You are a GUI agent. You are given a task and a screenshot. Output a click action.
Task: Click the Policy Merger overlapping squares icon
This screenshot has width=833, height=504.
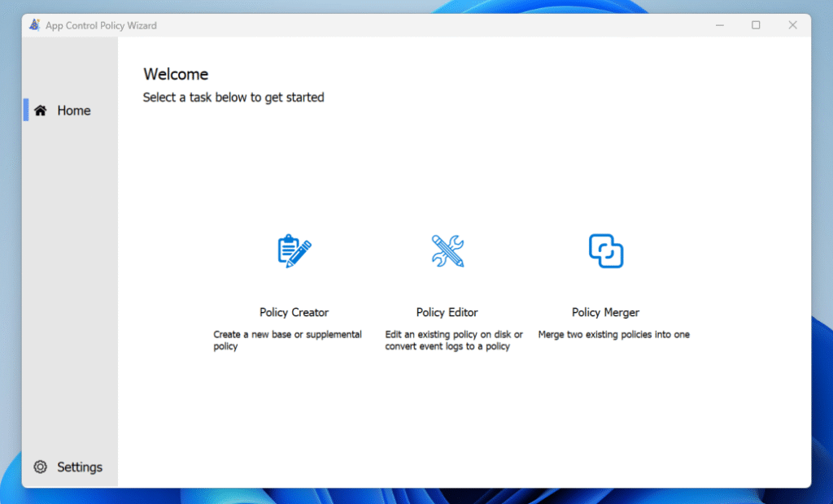pos(606,250)
